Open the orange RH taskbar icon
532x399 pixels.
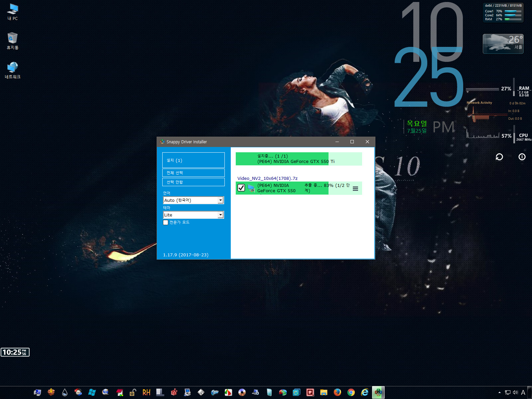pyautogui.click(x=146, y=392)
